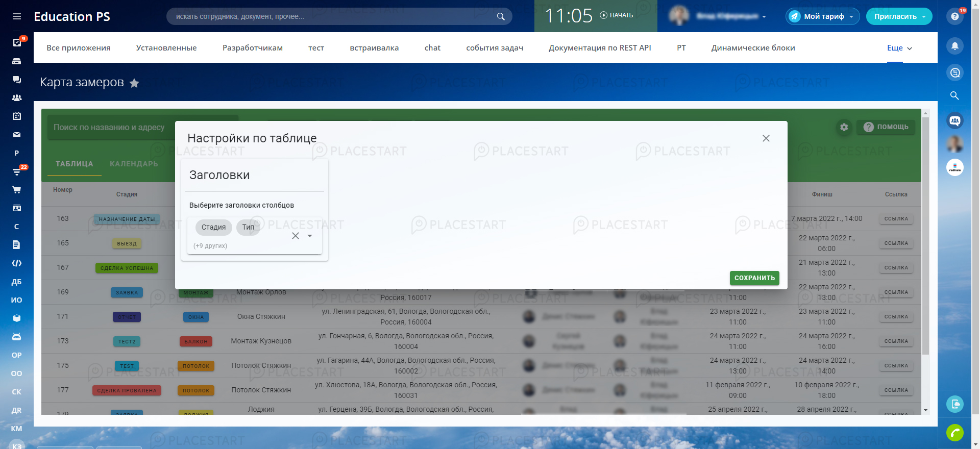Image resolution: width=980 pixels, height=449 pixels.
Task: Open workgroups people icon in left sidebar
Action: (17, 97)
